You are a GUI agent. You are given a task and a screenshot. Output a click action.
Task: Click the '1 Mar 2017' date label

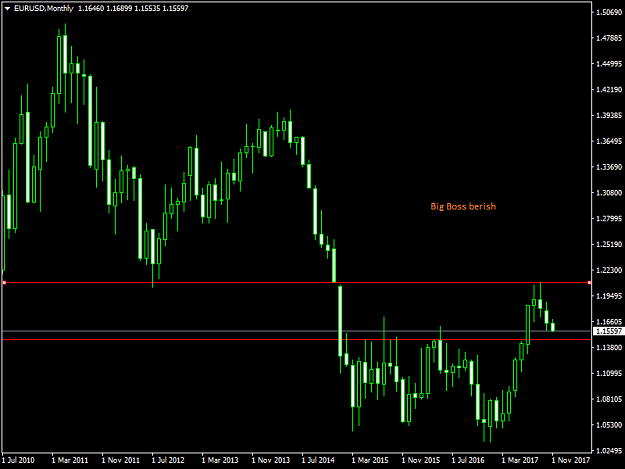coord(520,460)
